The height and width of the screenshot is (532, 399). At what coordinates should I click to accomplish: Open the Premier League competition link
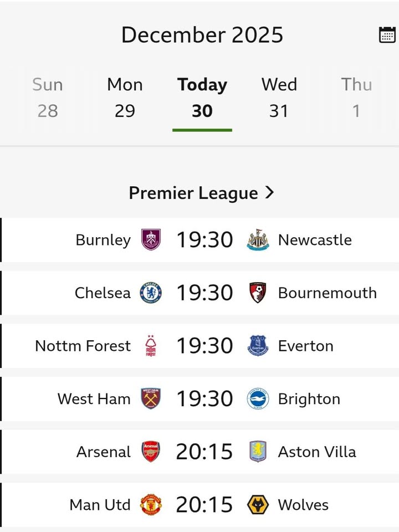(x=193, y=193)
